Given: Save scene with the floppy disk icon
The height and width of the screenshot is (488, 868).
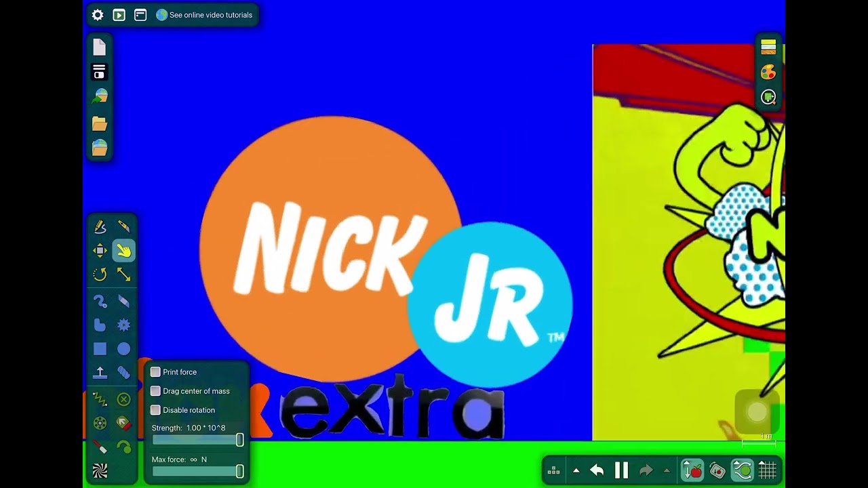Looking at the screenshot, I should pyautogui.click(x=100, y=72).
